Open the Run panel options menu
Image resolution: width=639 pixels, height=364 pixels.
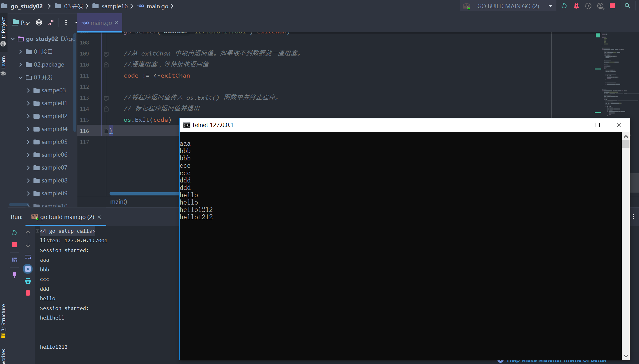[633, 216]
